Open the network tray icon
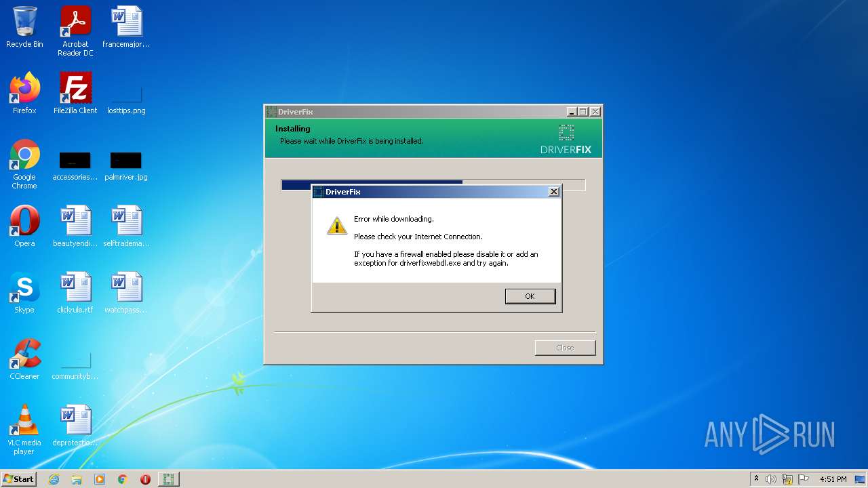This screenshot has height=488, width=868. [x=787, y=479]
